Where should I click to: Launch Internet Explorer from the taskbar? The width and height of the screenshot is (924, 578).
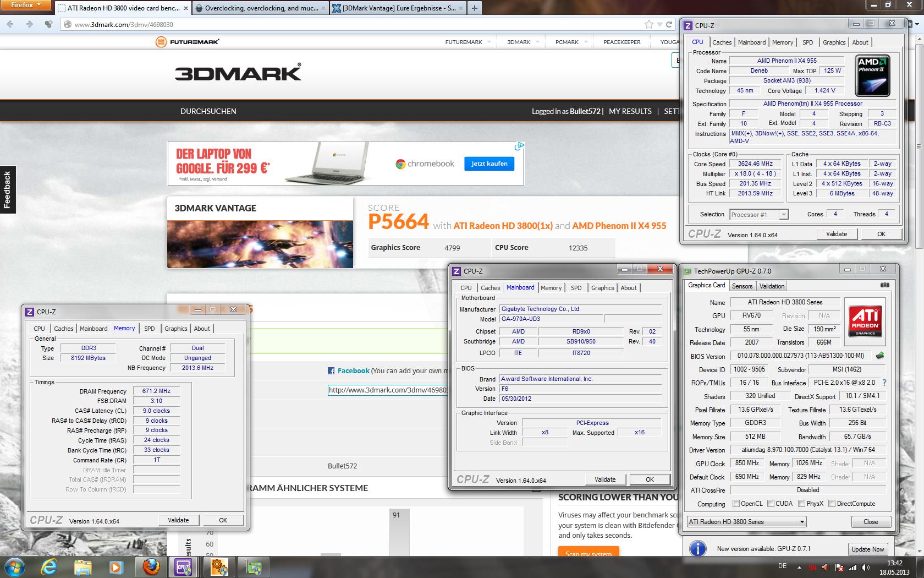tap(50, 567)
